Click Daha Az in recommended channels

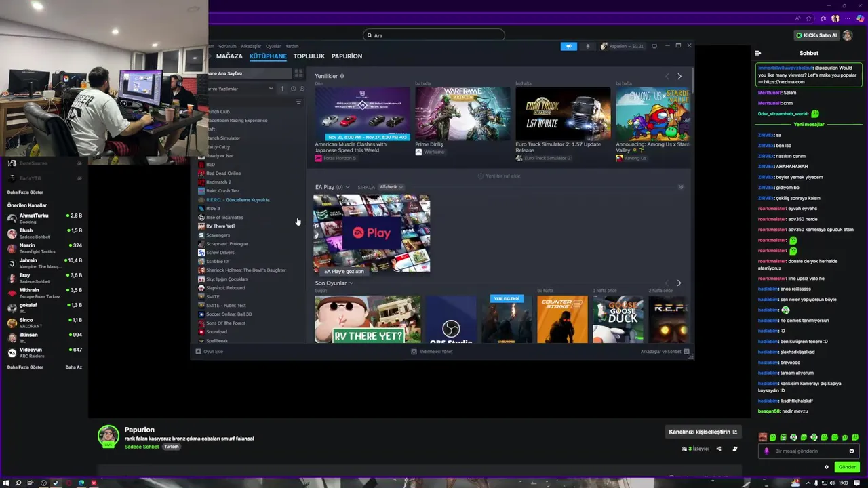[x=73, y=367]
